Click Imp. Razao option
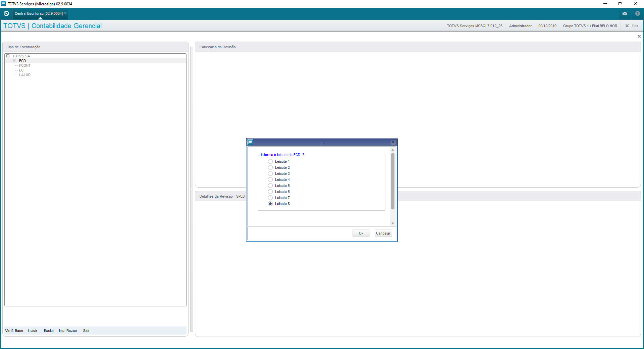The image size is (644, 349). pyautogui.click(x=68, y=331)
